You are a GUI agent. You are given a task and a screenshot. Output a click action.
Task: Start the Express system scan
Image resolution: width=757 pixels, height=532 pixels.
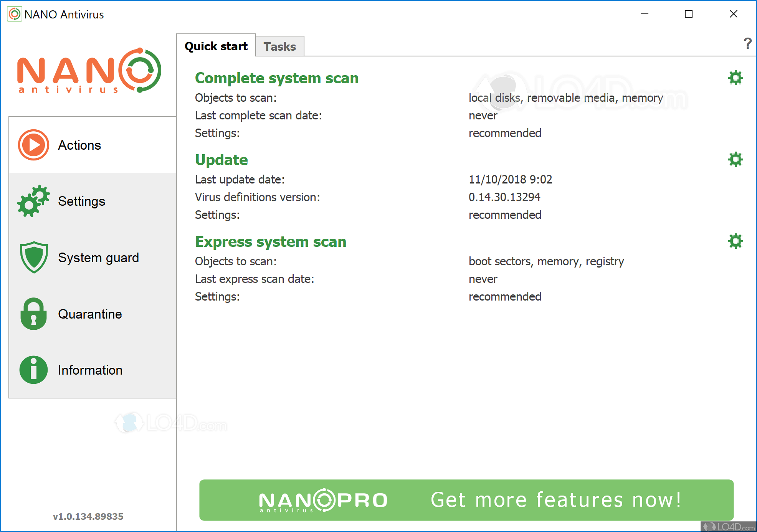point(271,241)
